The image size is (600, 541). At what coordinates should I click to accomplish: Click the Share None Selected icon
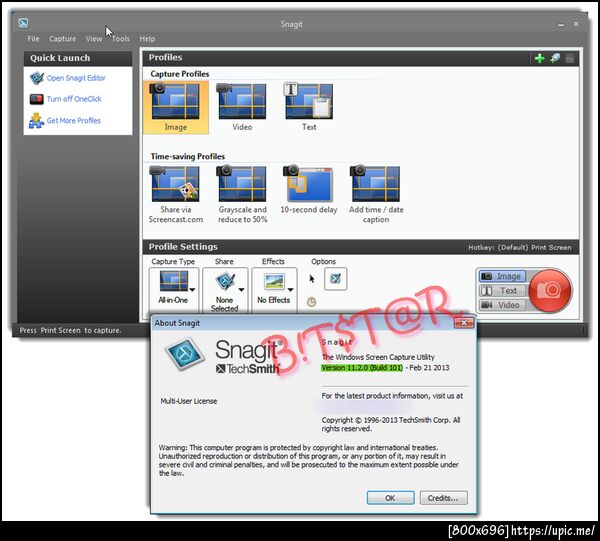(225, 281)
